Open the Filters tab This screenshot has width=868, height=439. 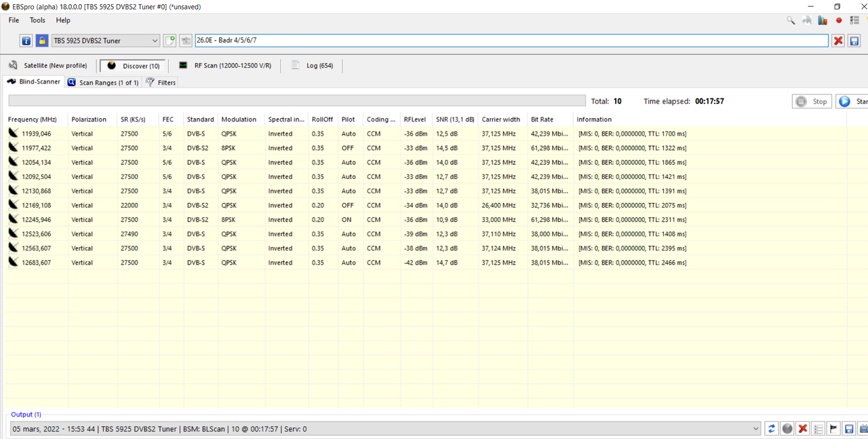(x=161, y=82)
